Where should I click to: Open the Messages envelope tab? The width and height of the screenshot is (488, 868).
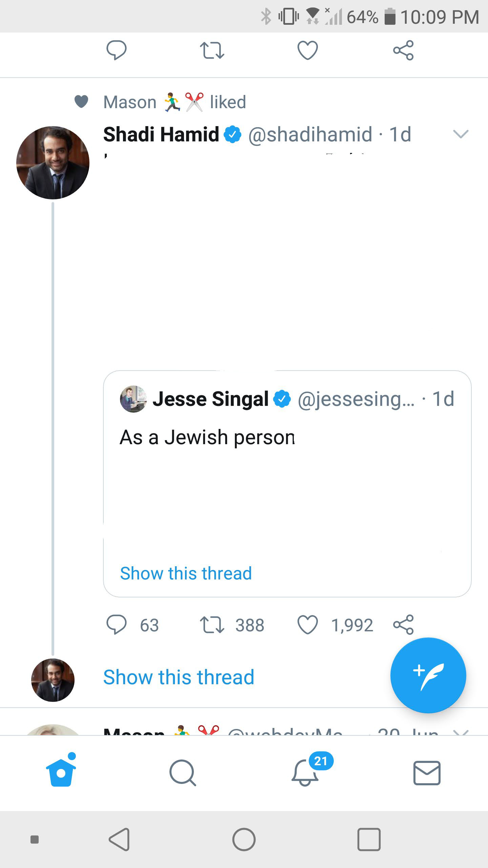click(x=427, y=773)
